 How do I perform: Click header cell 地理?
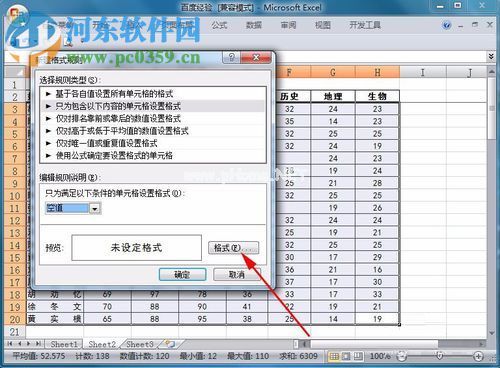click(333, 97)
